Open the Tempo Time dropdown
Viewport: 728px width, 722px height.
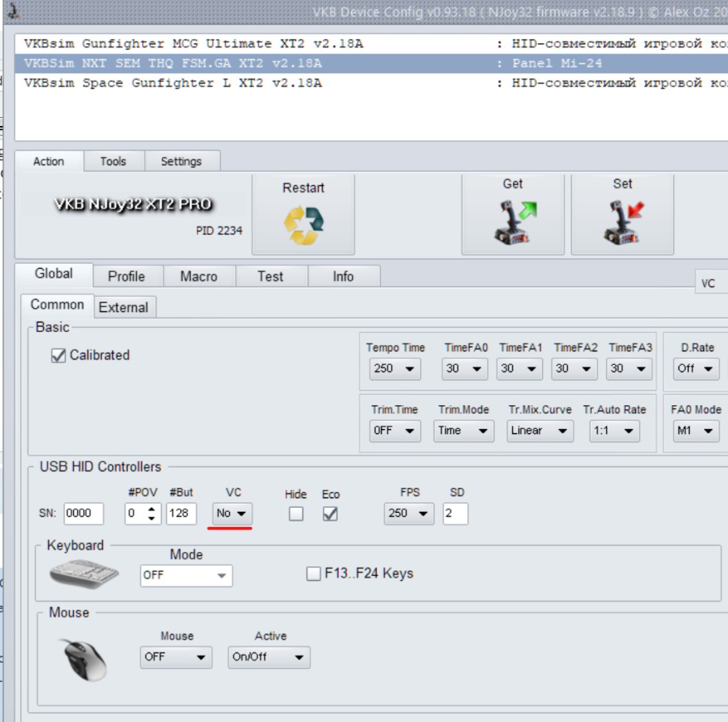[x=394, y=369]
